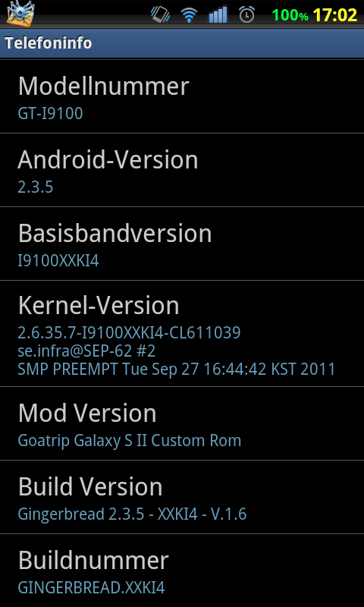Tap the 100% battery indicator
This screenshot has width=364, height=607.
pos(290,15)
